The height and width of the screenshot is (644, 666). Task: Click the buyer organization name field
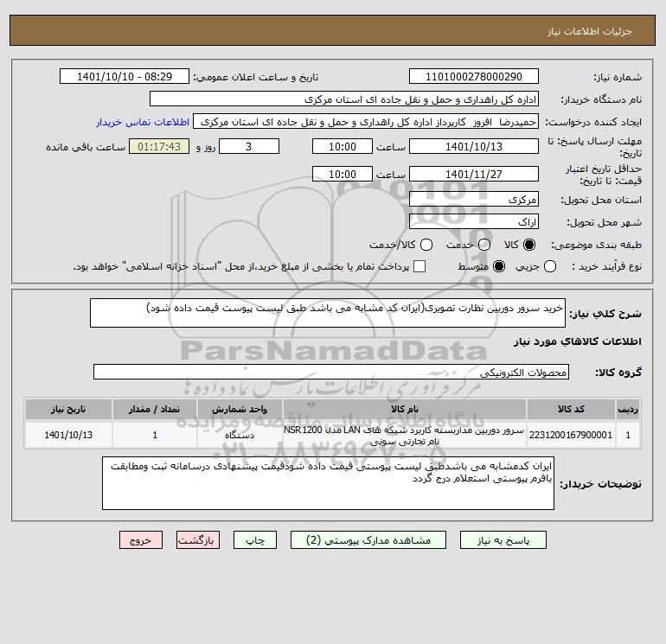point(344,99)
